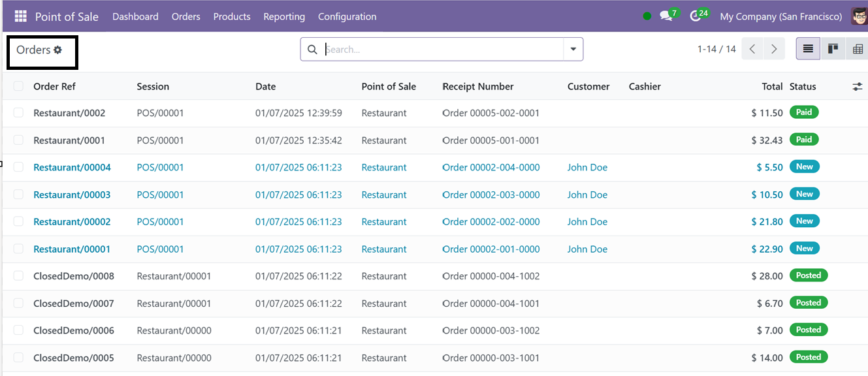Screen dimensions: 868x376
Task: Open the activities clock icon
Action: (x=696, y=16)
